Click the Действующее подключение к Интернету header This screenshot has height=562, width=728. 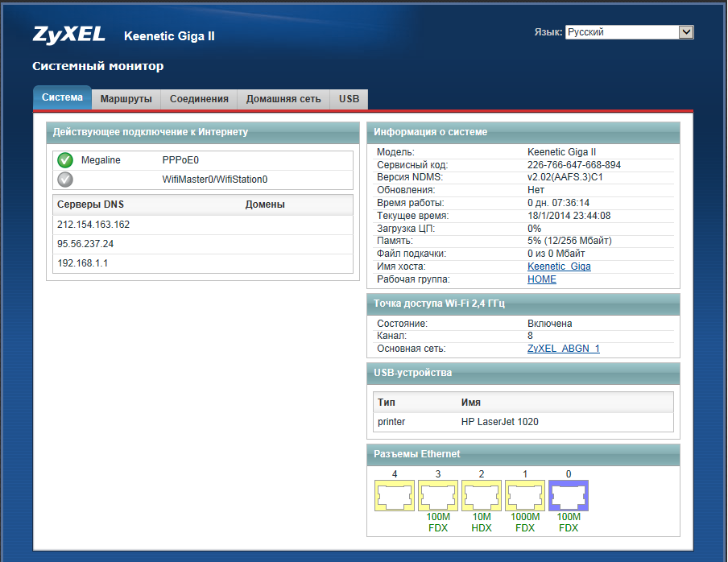click(203, 132)
